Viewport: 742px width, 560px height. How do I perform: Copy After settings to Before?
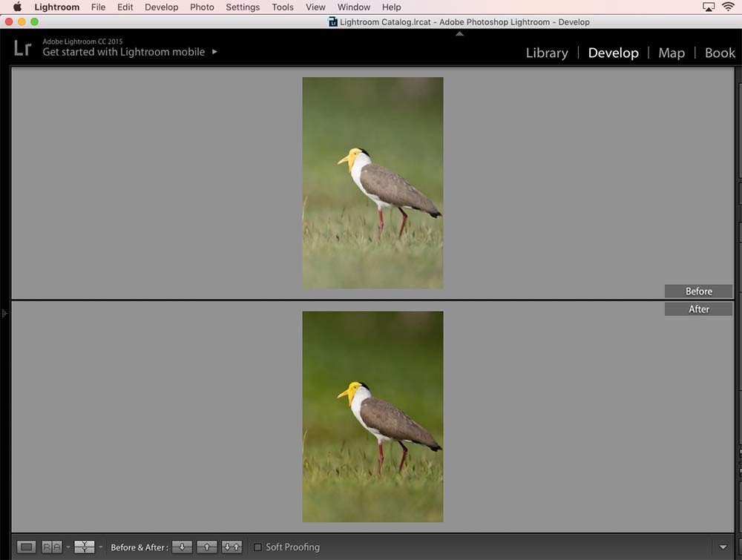click(x=207, y=547)
